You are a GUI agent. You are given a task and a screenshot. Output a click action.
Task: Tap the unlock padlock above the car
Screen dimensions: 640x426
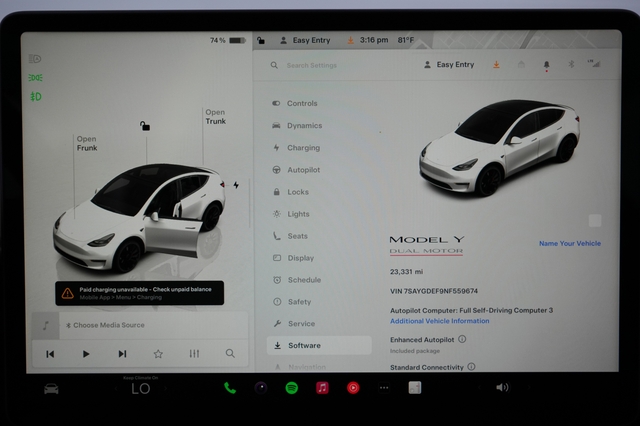[x=144, y=126]
